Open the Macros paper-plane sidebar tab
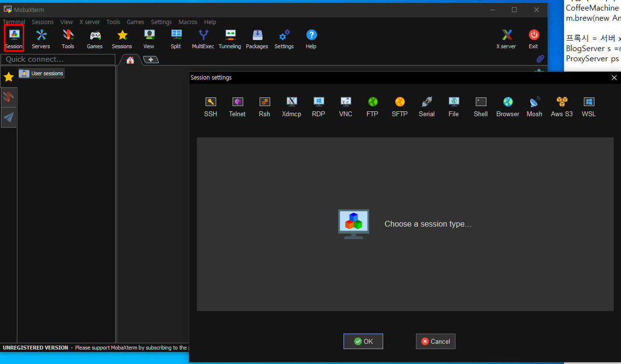The height and width of the screenshot is (364, 621). pyautogui.click(x=9, y=117)
